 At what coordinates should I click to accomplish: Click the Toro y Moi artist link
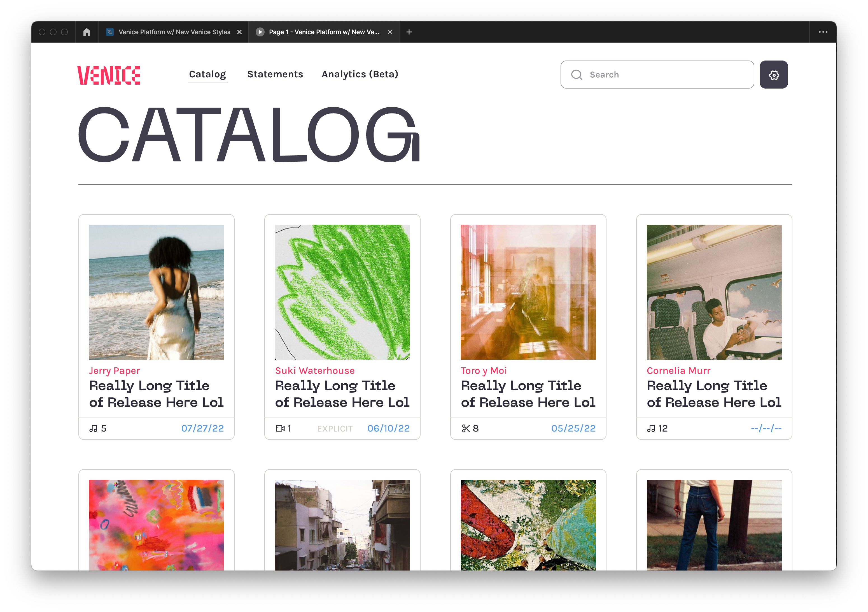tap(484, 371)
